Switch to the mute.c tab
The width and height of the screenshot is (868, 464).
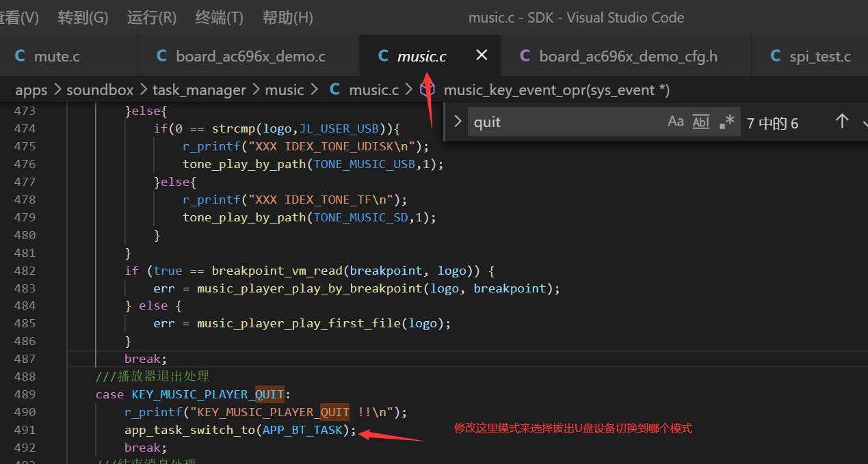click(68, 56)
